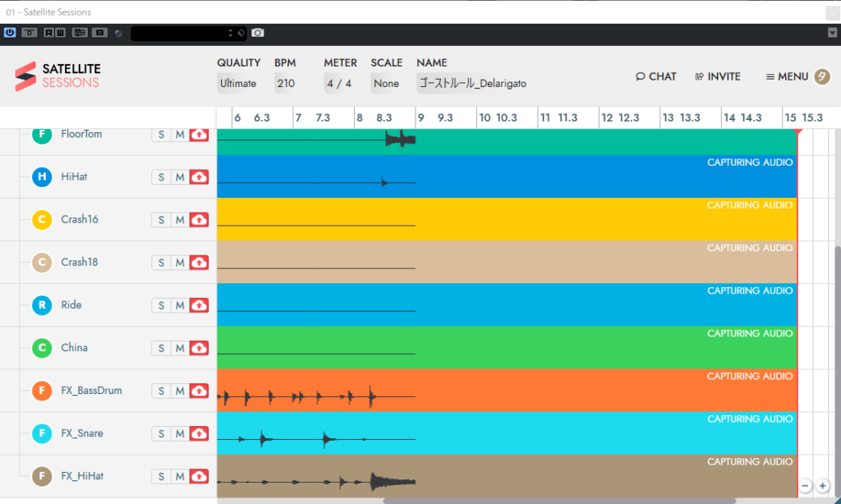Click upload icon on FX_HiHat track
The width and height of the screenshot is (841, 504).
199,477
